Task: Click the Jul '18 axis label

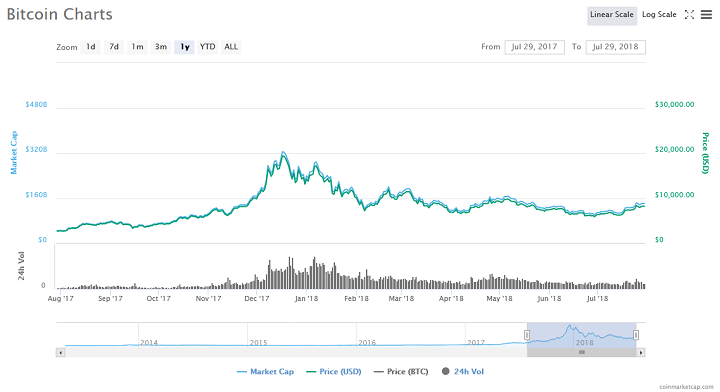Action: [x=597, y=298]
